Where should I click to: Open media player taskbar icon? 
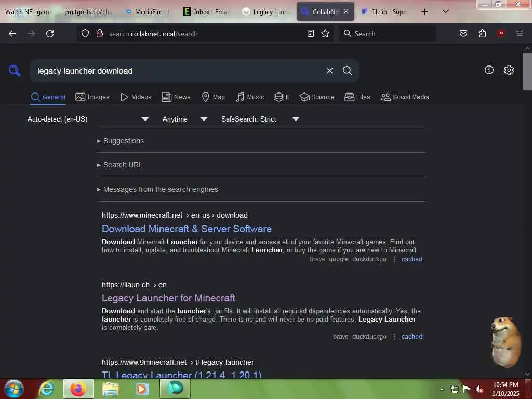tap(142, 389)
